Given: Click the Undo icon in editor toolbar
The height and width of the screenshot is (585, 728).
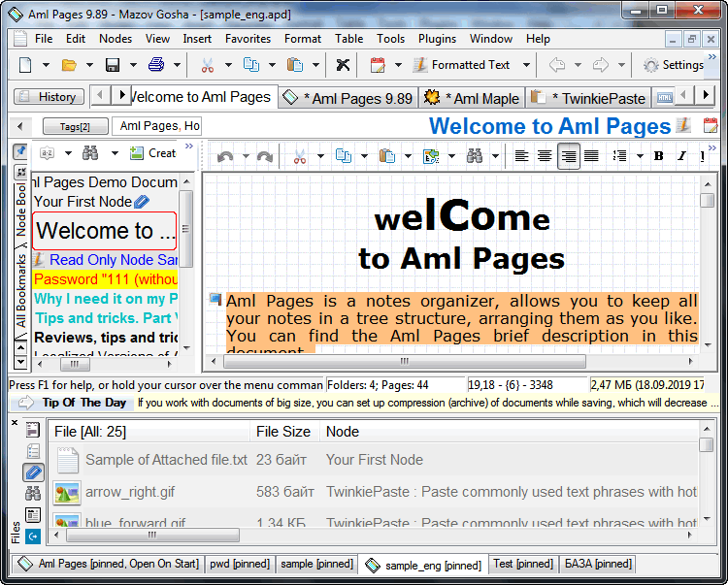Looking at the screenshot, I should tap(225, 156).
